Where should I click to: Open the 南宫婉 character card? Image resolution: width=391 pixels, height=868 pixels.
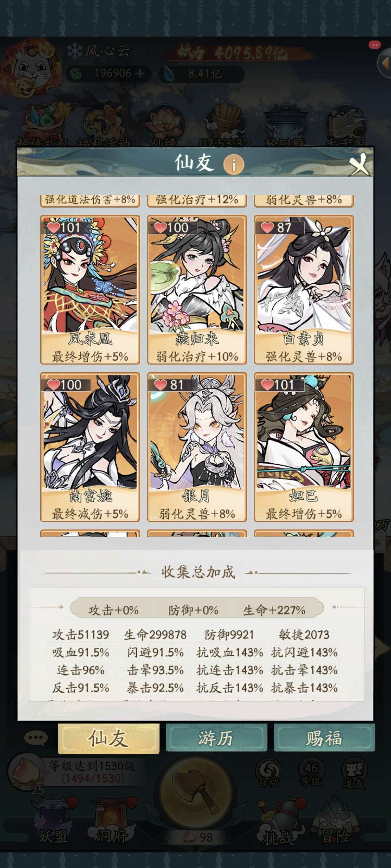click(x=90, y=447)
